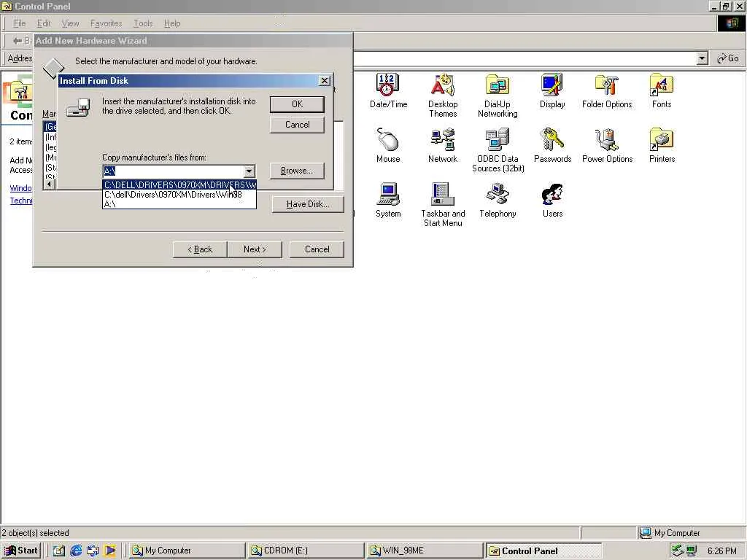Open the Edit menu
The image size is (747, 560).
[x=43, y=23]
